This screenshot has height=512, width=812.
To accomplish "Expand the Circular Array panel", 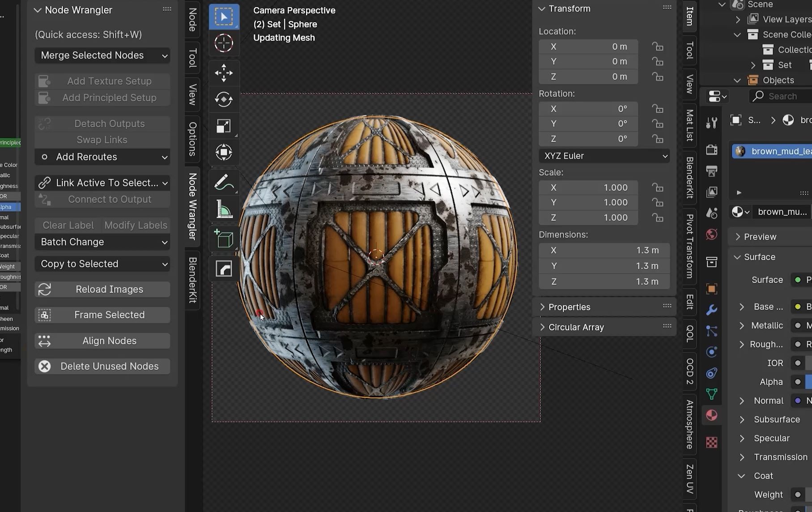I will click(x=576, y=327).
